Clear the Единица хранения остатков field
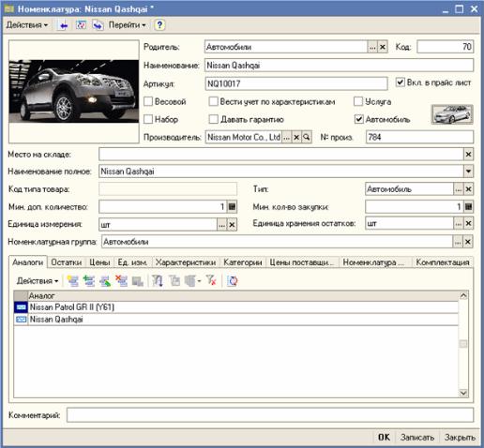 coord(468,223)
